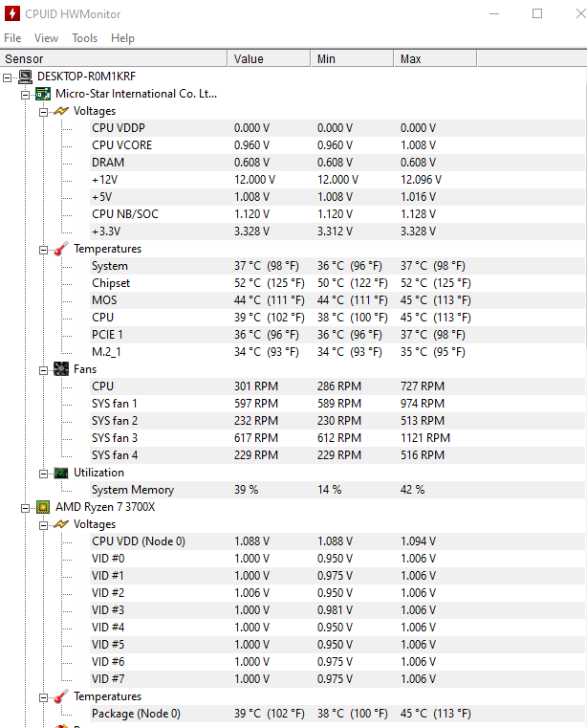Screen dimensions: 587x728
Task: Click the Micro-Star motherboard icon
Action: tap(43, 94)
